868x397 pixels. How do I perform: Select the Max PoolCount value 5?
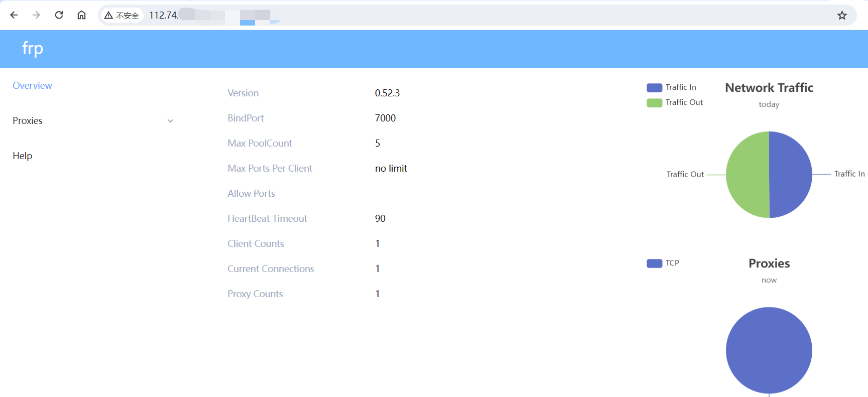pos(378,143)
